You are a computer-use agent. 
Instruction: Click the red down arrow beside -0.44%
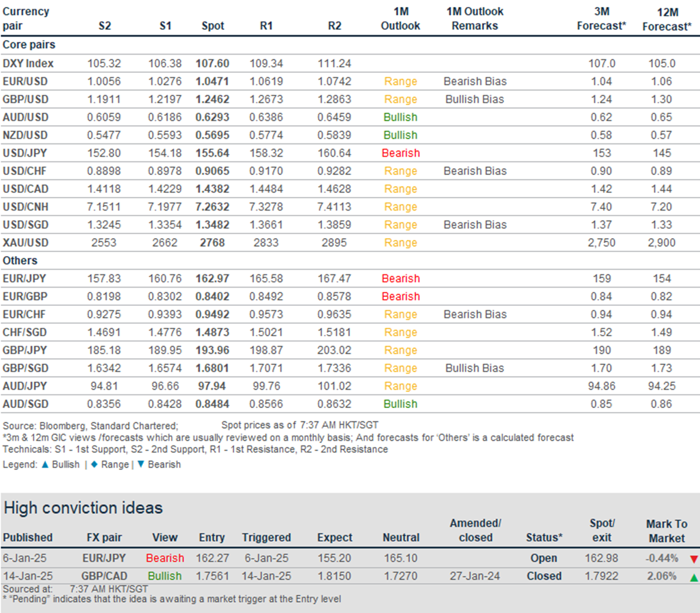[694, 558]
